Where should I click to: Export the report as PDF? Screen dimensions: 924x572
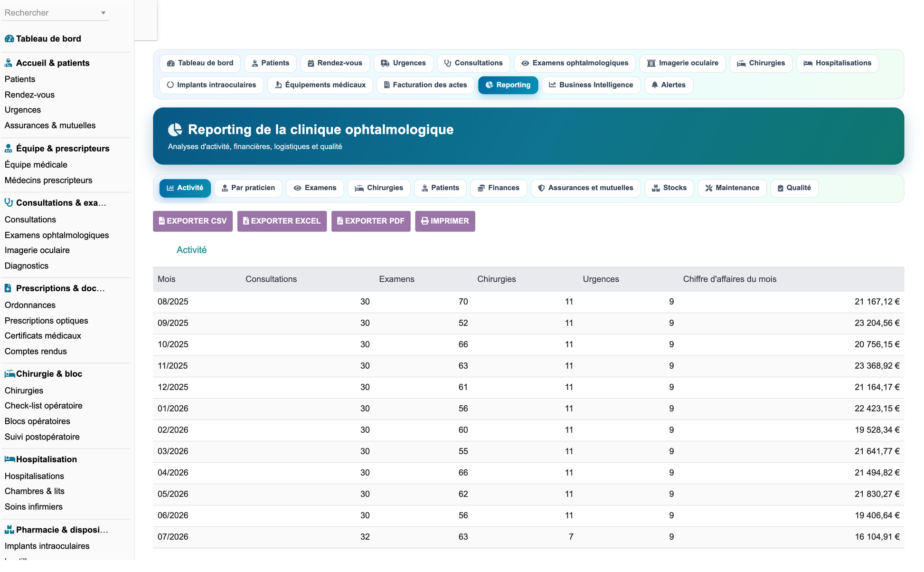371,221
